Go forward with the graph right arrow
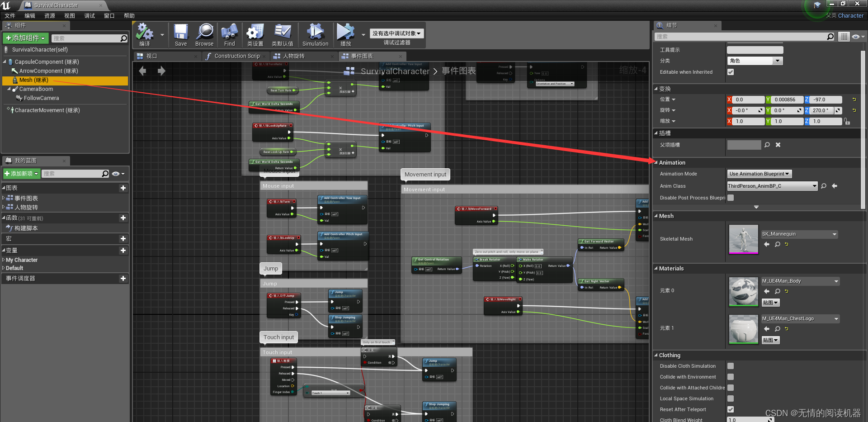Image resolution: width=868 pixels, height=422 pixels. click(x=161, y=71)
